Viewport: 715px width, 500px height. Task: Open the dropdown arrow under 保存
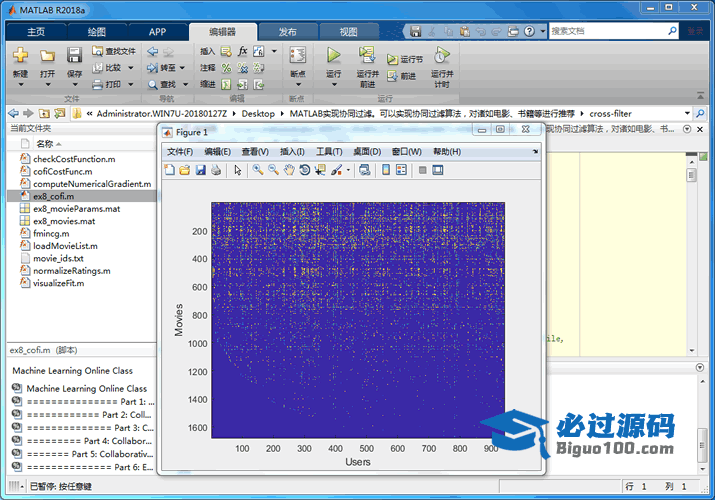tap(75, 85)
